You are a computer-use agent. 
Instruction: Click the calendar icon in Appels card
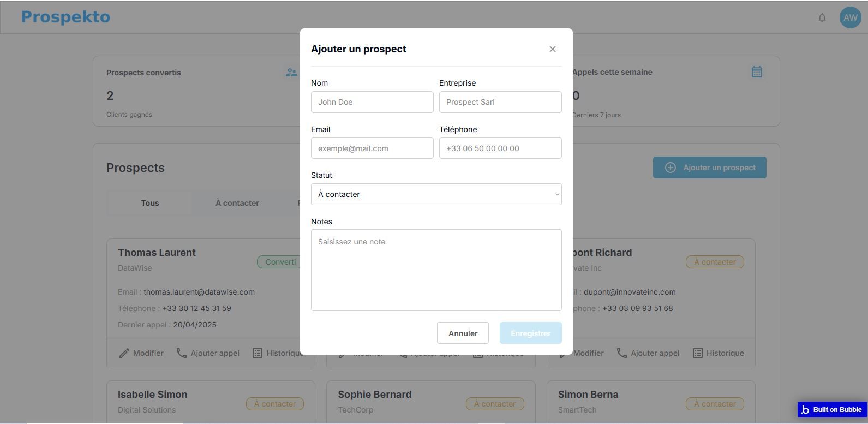click(756, 72)
